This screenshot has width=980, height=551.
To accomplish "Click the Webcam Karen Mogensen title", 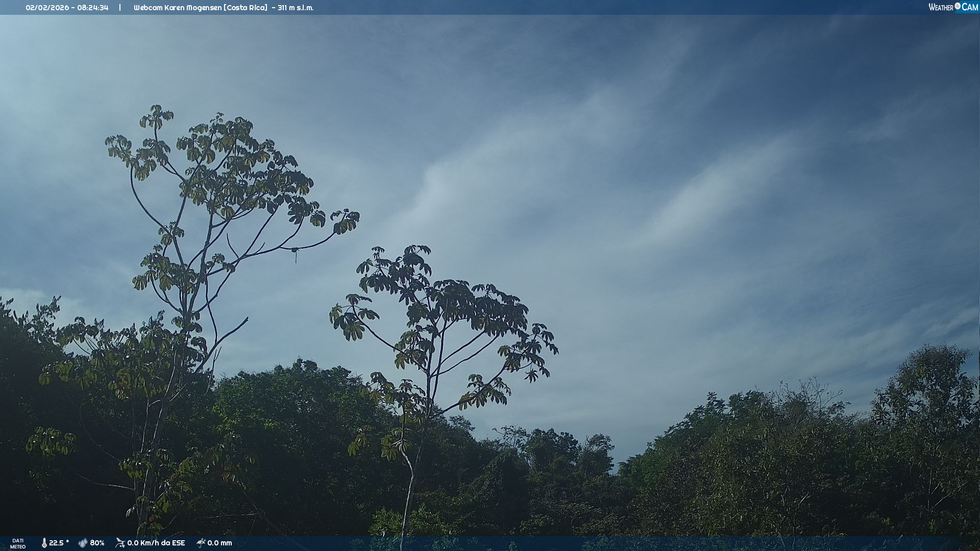I will (x=177, y=8).
